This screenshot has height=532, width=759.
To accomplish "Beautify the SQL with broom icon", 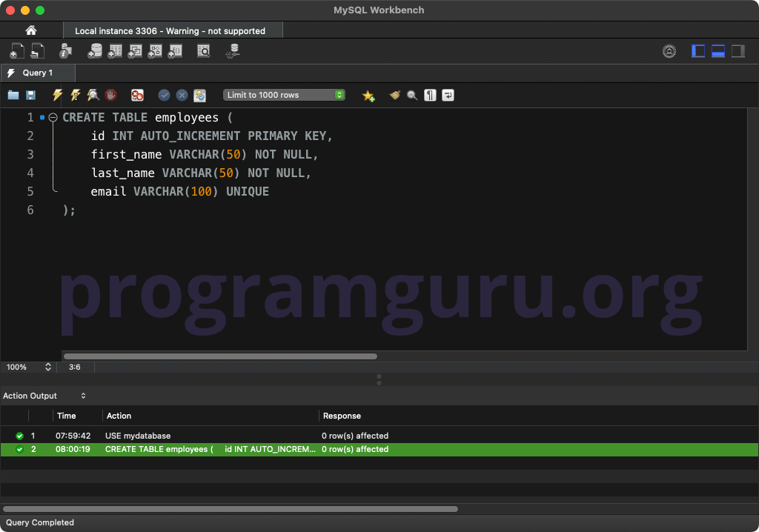I will (x=395, y=95).
